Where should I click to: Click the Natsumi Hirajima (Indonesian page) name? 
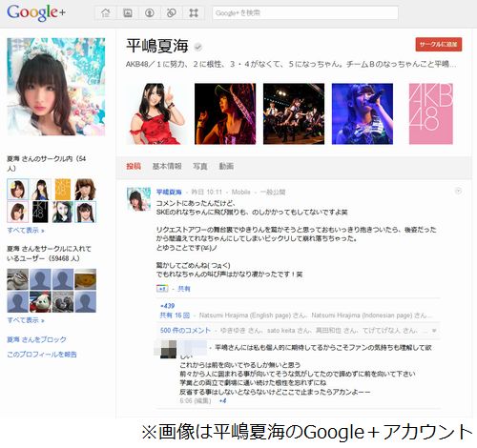pos(362,316)
